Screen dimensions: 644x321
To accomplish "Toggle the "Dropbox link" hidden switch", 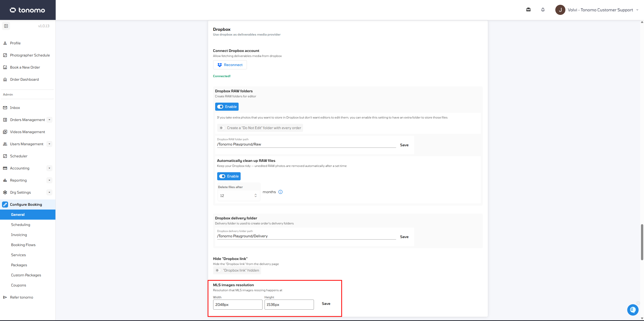I will (x=218, y=270).
